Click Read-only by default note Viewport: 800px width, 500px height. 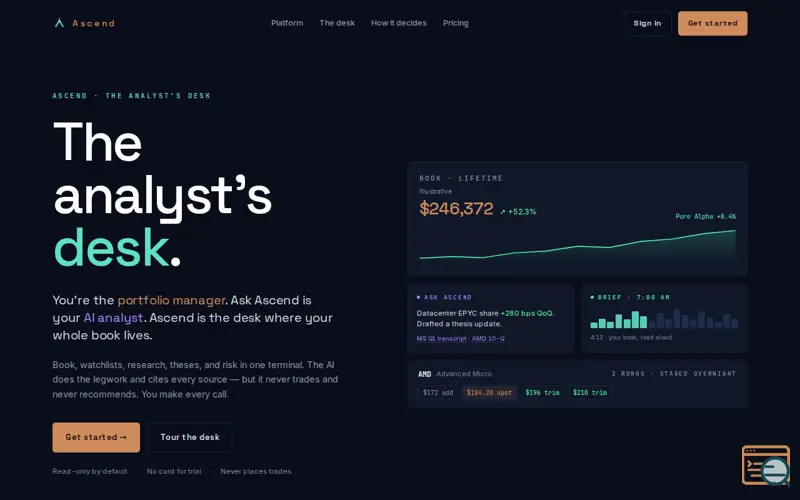(90, 471)
